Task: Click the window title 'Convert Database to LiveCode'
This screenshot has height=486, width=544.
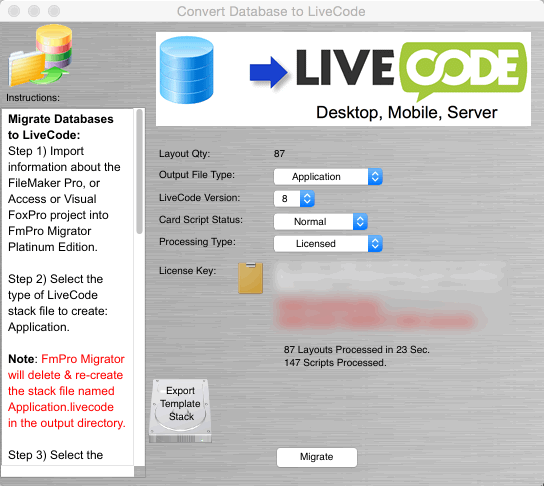Action: (271, 11)
